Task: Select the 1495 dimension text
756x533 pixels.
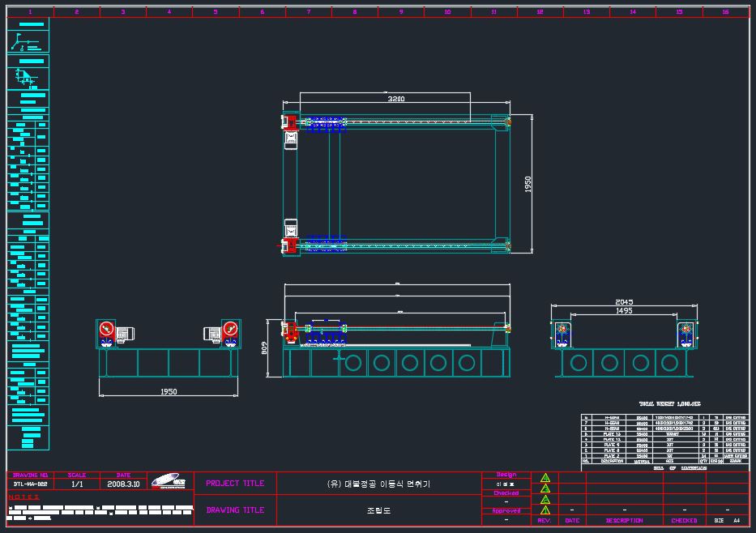Action: coord(624,310)
